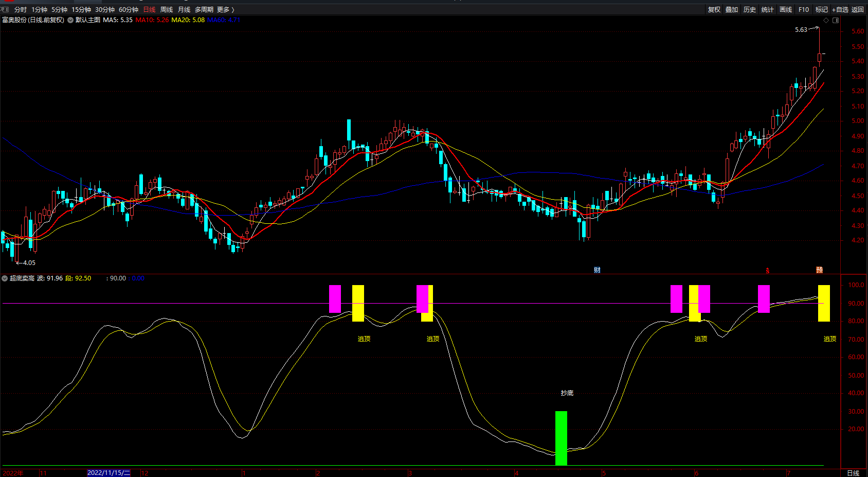Select the 15分钟 period tab

(x=81, y=10)
